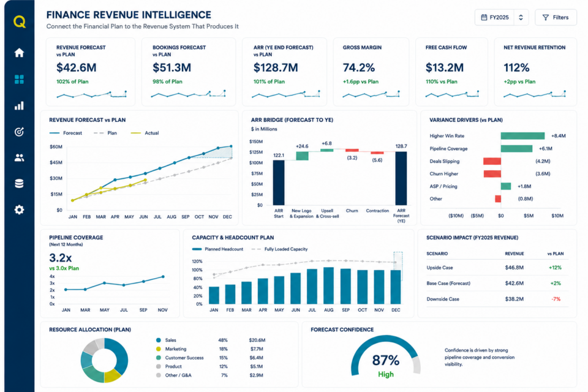Click the red Churn Higher variance bar
Screen dimensions: 588x392
(x=492, y=174)
